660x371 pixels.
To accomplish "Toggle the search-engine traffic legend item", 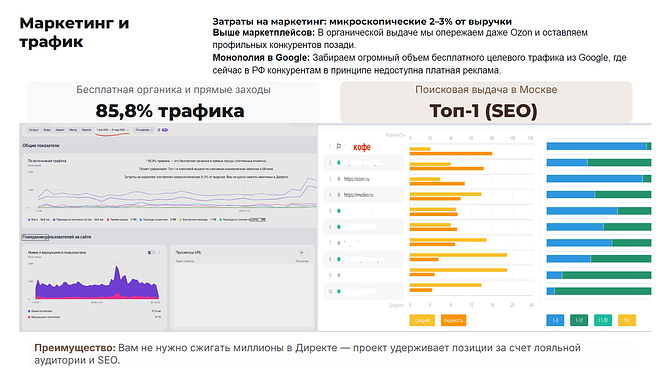I will coord(78,220).
